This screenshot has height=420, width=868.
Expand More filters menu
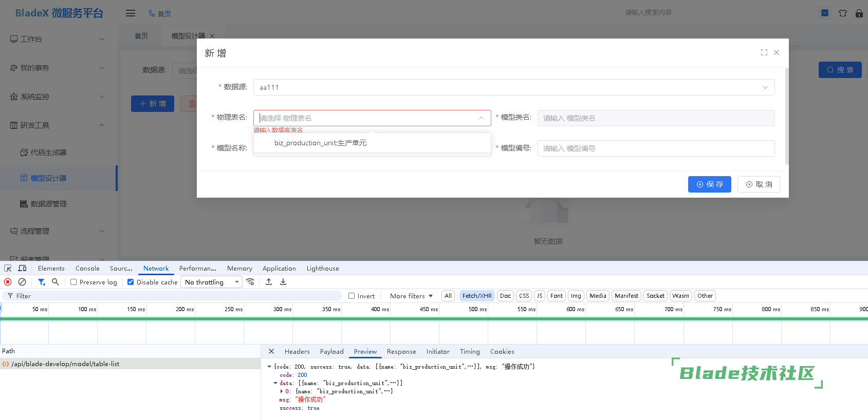(411, 296)
